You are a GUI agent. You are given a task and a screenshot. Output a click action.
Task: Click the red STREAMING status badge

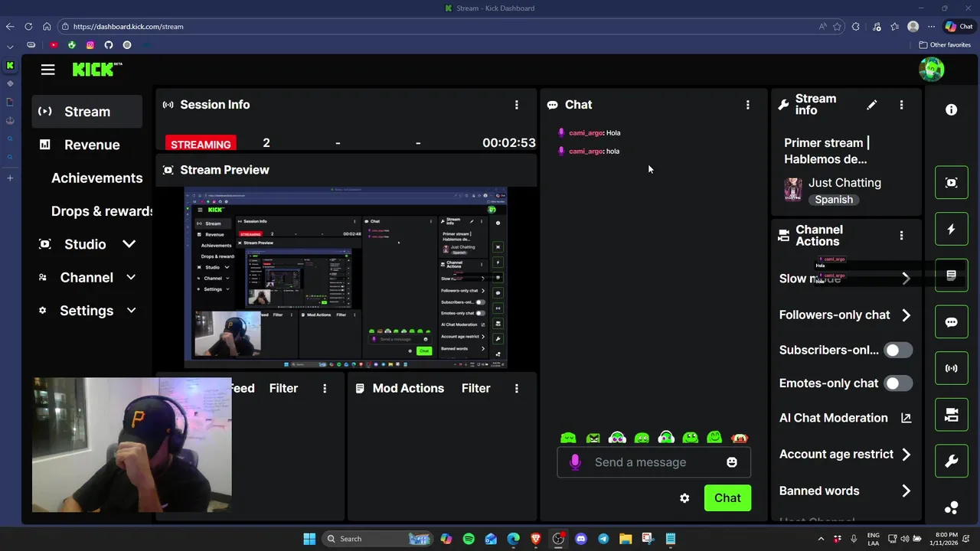click(x=201, y=144)
